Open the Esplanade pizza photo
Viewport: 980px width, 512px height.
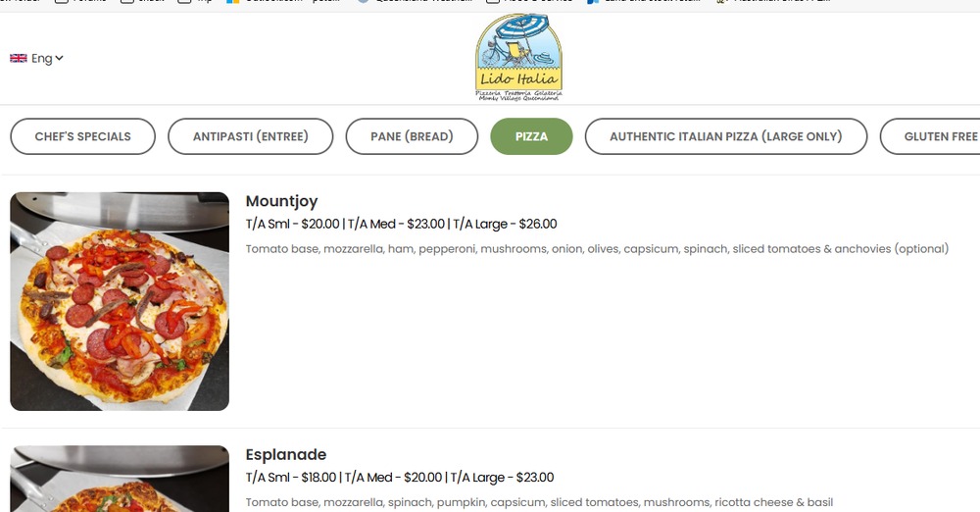[x=120, y=479]
